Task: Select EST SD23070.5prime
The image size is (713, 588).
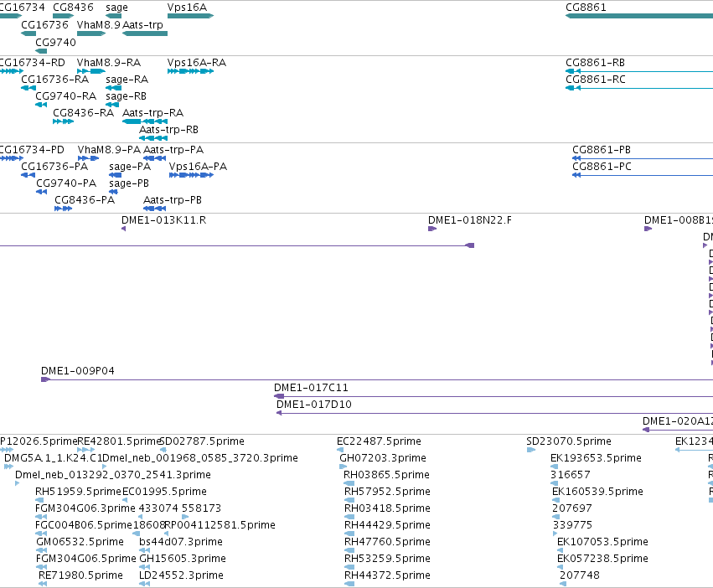Action: 530,450
